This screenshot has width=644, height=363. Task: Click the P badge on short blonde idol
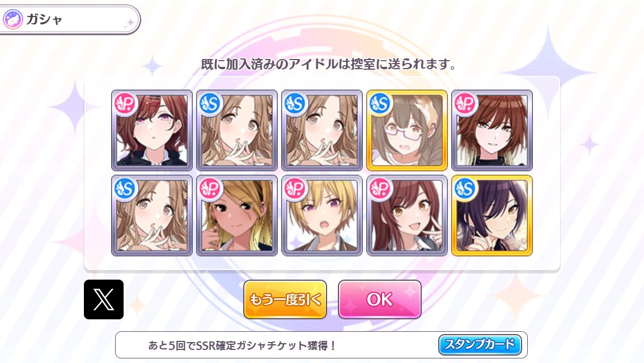pos(295,189)
